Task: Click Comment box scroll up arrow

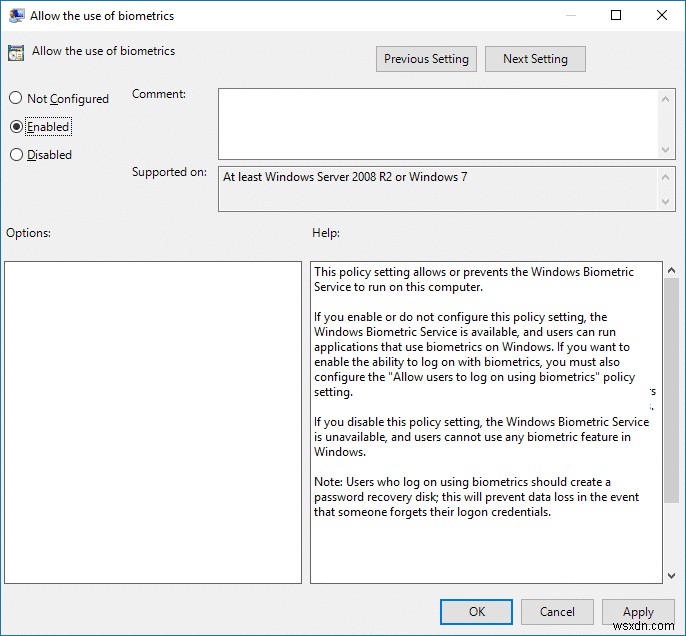Action: pyautogui.click(x=665, y=99)
